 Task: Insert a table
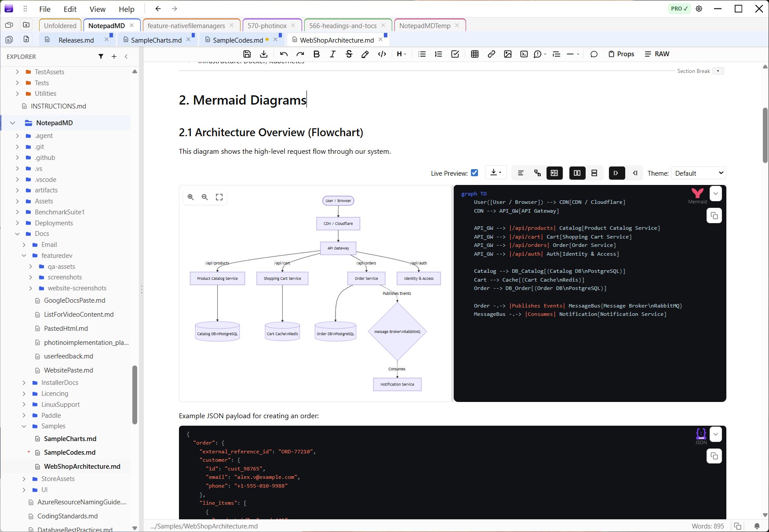(475, 54)
